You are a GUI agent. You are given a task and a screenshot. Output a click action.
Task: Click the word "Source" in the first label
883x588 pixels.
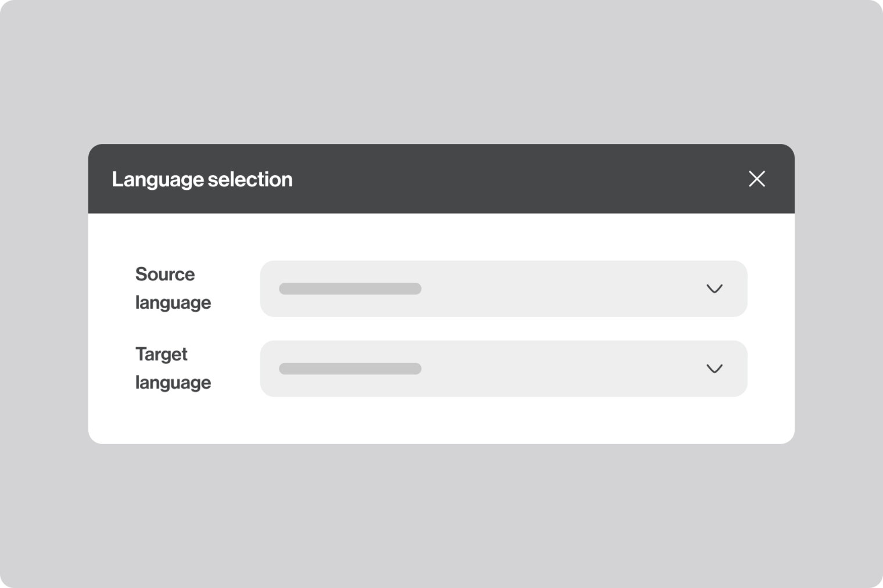[165, 274]
